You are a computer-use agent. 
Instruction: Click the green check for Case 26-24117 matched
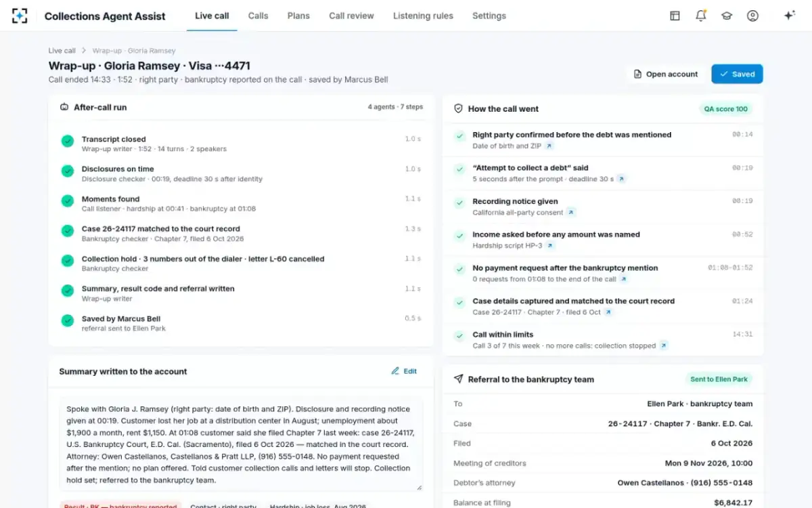68,230
